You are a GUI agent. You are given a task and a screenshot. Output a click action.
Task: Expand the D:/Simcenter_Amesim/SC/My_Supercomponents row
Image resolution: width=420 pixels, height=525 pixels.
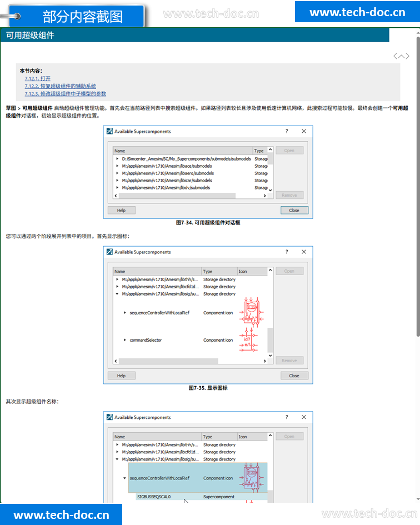[117, 159]
